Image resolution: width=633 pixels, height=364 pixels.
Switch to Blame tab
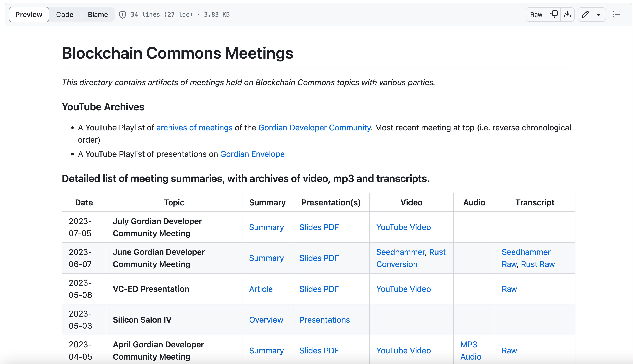point(98,14)
